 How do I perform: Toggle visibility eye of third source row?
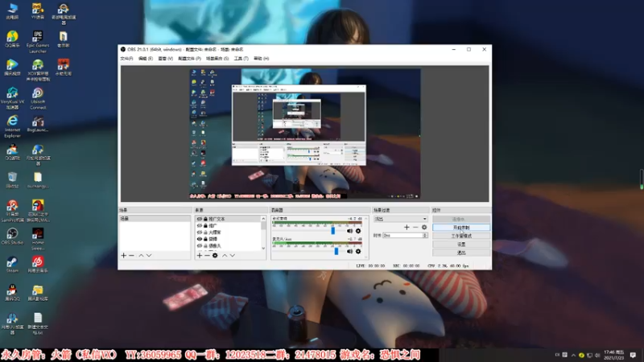coord(200,232)
